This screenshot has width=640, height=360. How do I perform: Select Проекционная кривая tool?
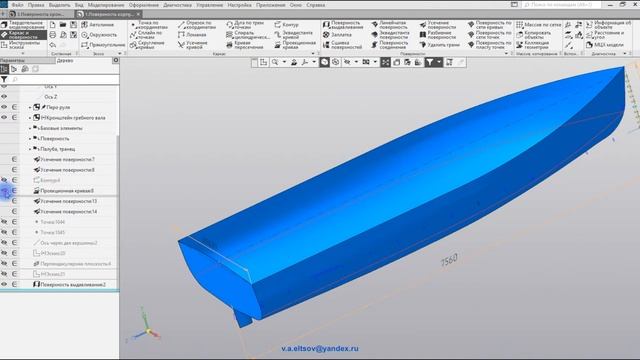(295, 45)
